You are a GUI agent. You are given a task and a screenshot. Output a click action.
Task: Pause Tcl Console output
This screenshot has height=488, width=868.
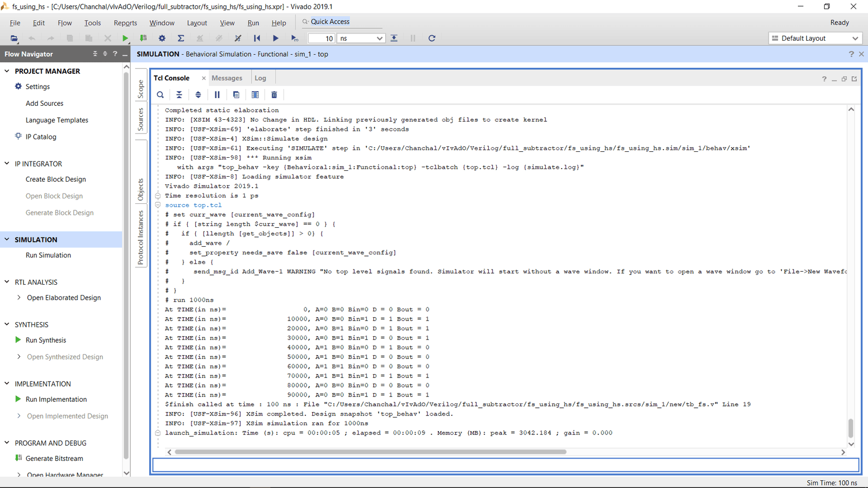(x=217, y=95)
